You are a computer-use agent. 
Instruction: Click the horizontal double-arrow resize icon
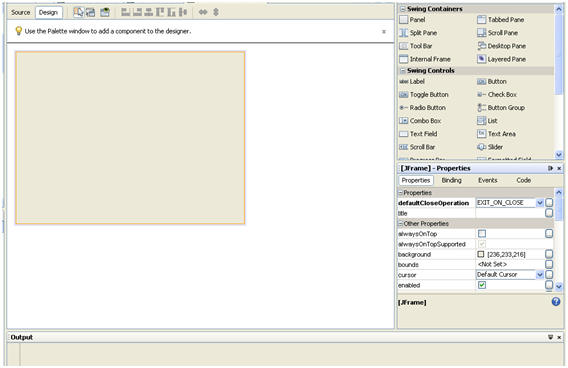click(x=203, y=12)
